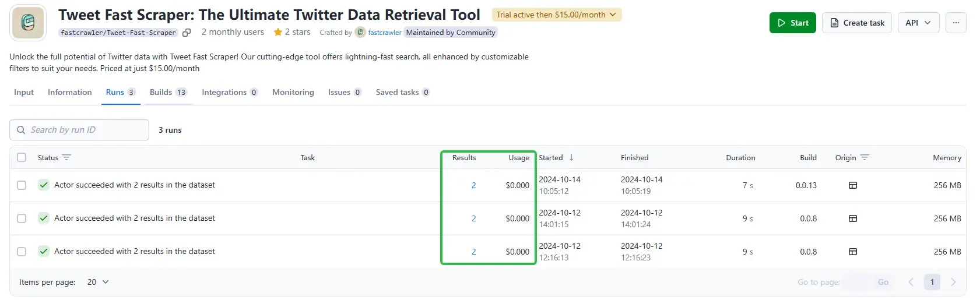Viewport: 980px width, 300px height.
Task: Go to the previous page arrow
Action: [911, 282]
